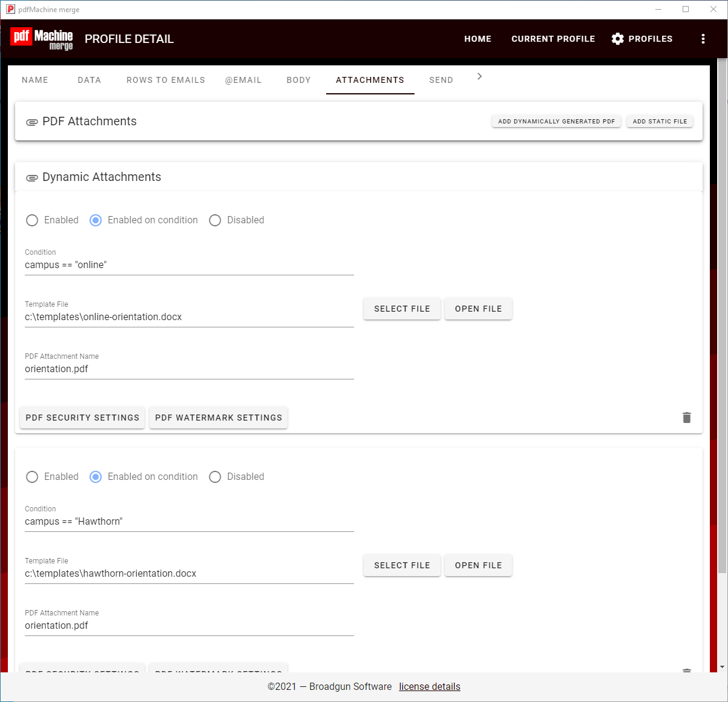The height and width of the screenshot is (702, 728).
Task: Click the paperclip icon beside PDF Attachments
Action: [32, 122]
